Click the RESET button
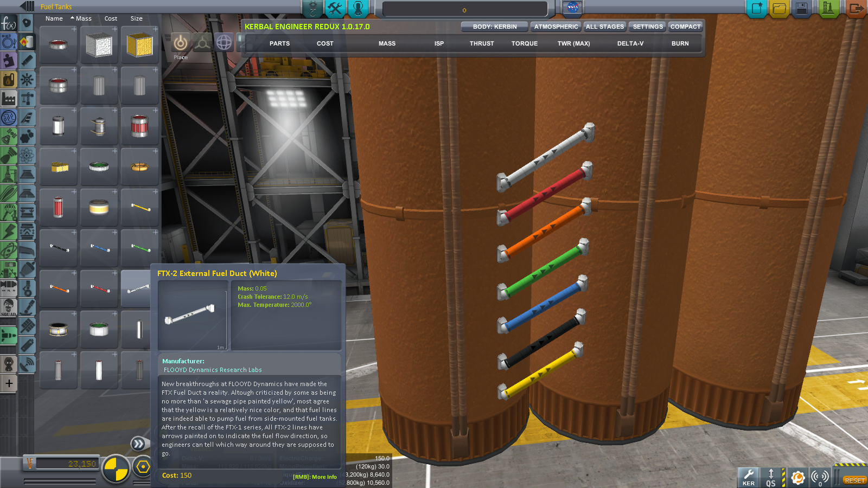Screen dimensions: 868x488 (854, 480)
